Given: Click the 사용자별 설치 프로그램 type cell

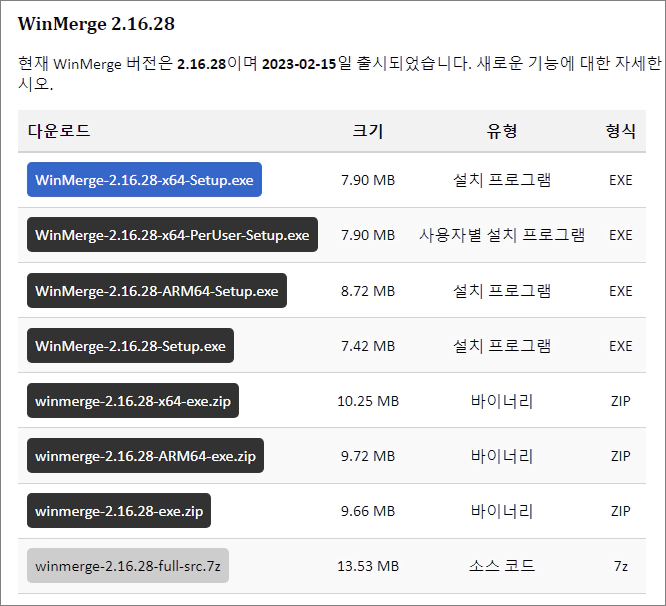Looking at the screenshot, I should point(502,235).
